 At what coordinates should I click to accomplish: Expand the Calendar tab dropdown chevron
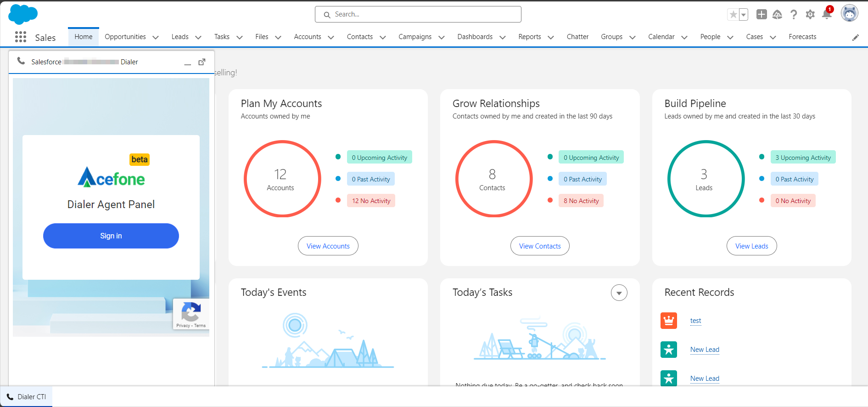coord(684,38)
